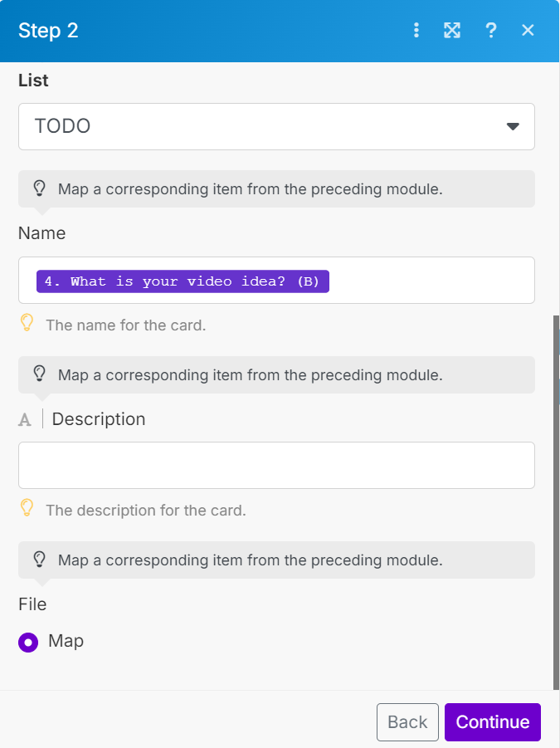560x748 pixels.
Task: Open the help question mark icon
Action: (491, 31)
